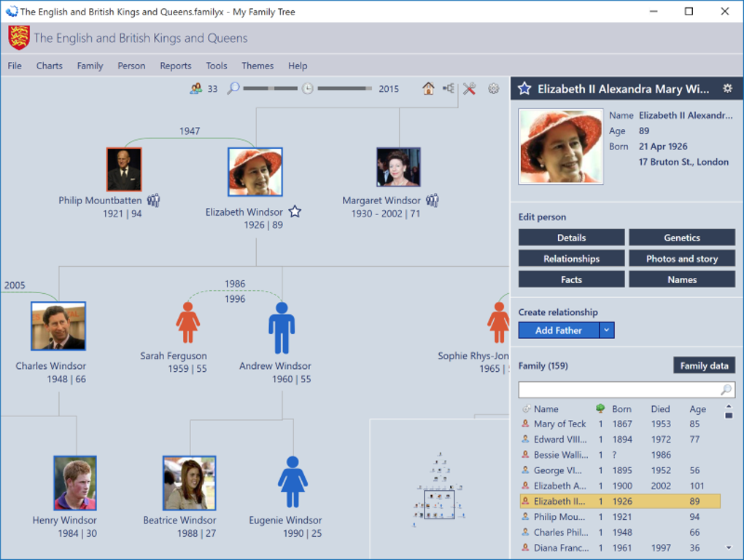Image resolution: width=744 pixels, height=560 pixels.
Task: Click the Photos and story button
Action: (682, 258)
